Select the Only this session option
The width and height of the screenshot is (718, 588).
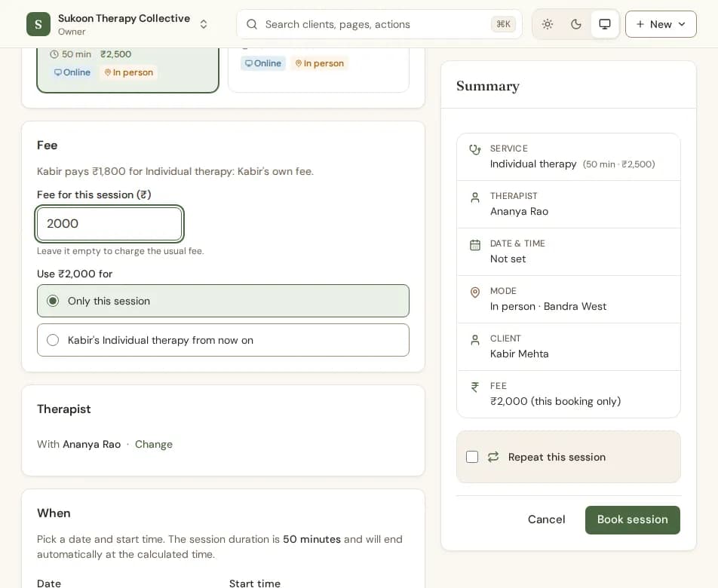tap(223, 301)
